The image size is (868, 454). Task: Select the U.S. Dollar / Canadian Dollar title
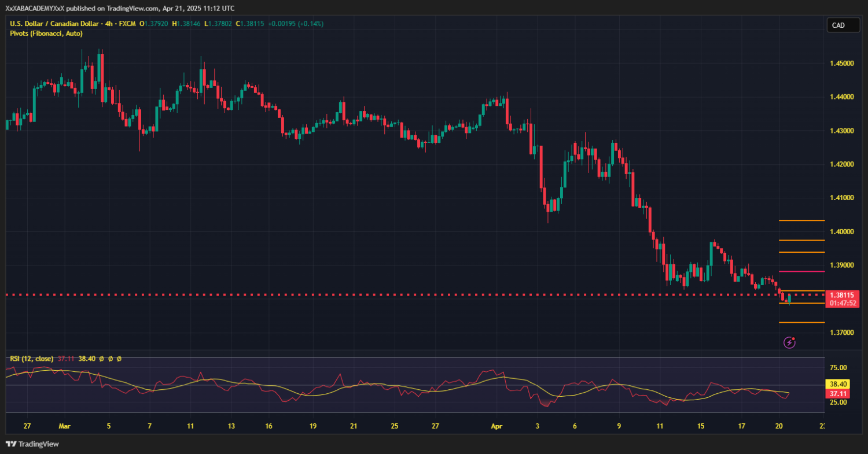tap(54, 24)
